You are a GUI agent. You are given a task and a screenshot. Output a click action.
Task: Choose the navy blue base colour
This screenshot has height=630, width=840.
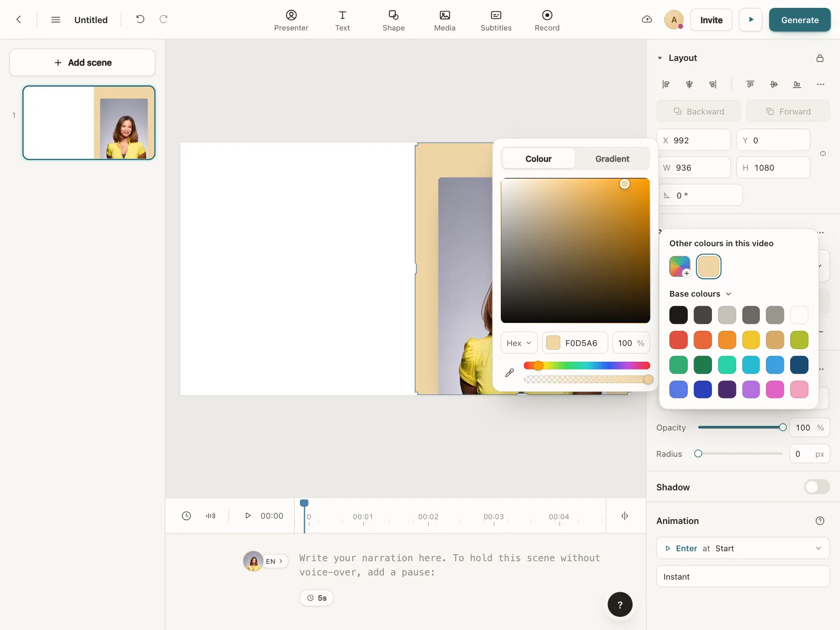tap(799, 365)
